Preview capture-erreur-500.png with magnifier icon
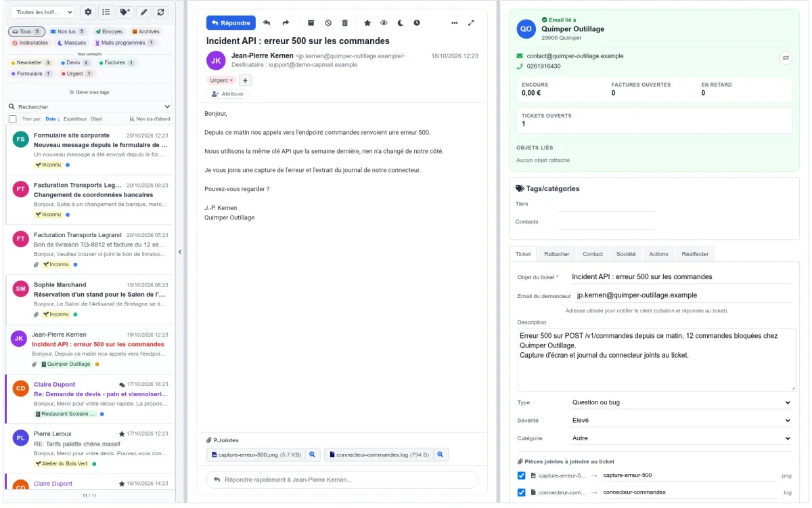 click(x=313, y=454)
